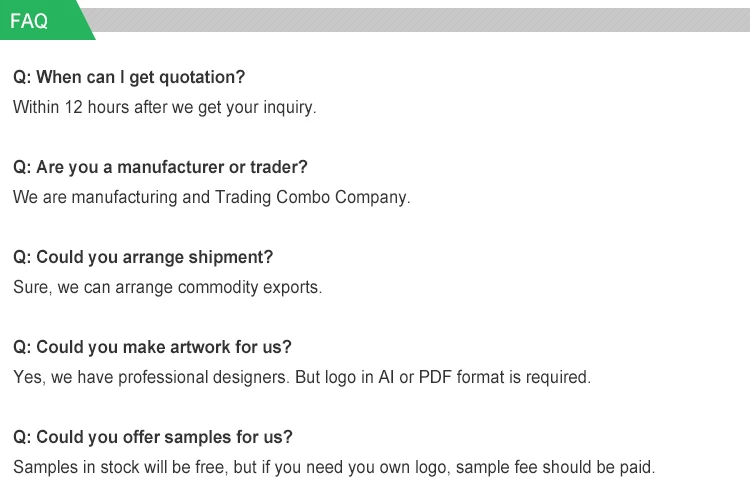Open the "Are you a manufacturer or trader?" question

pos(160,167)
